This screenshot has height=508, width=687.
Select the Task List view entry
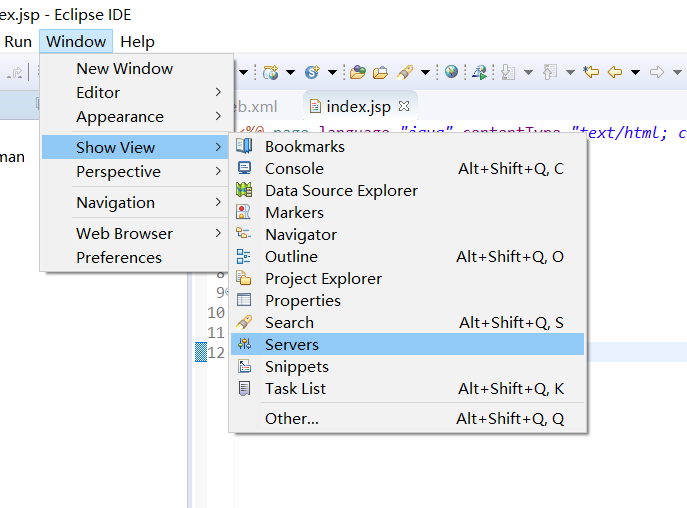pyautogui.click(x=407, y=388)
